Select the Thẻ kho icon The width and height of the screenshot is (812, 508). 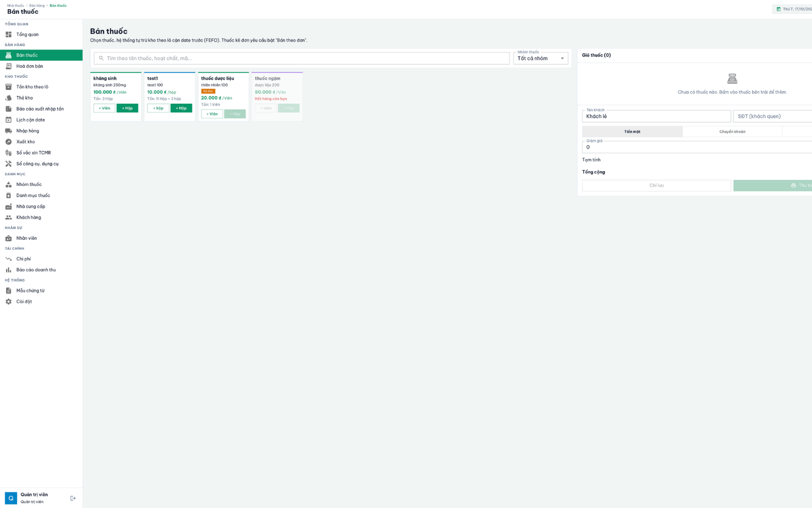(9, 98)
